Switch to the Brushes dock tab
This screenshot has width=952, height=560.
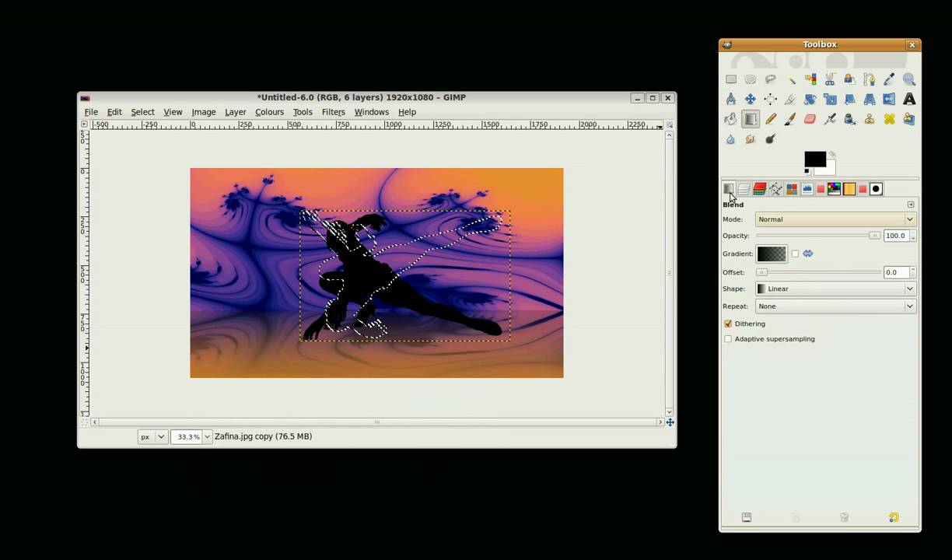coord(876,189)
